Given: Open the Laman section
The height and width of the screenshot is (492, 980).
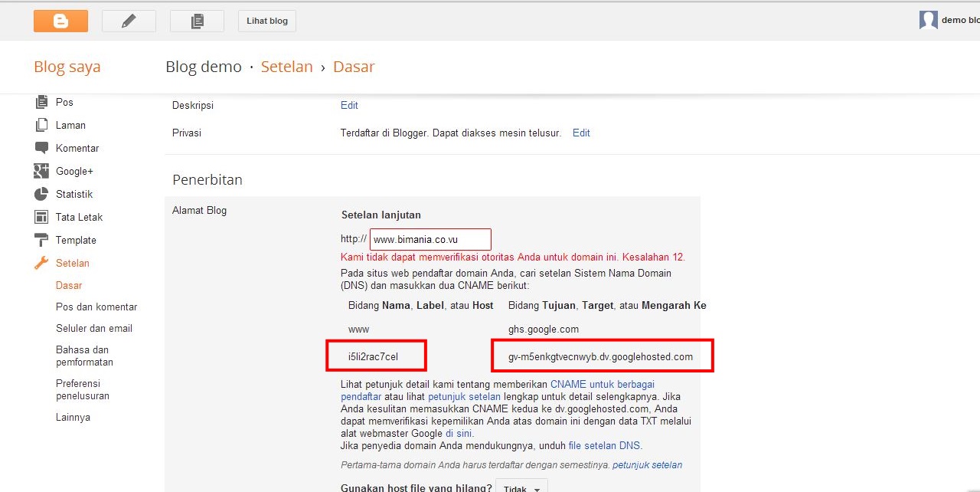Looking at the screenshot, I should tap(70, 125).
